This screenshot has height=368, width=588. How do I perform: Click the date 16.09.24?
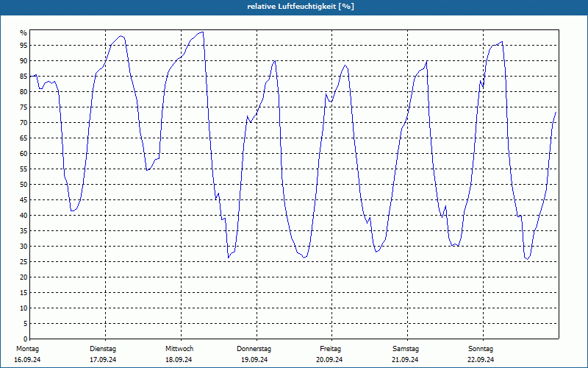(27, 360)
